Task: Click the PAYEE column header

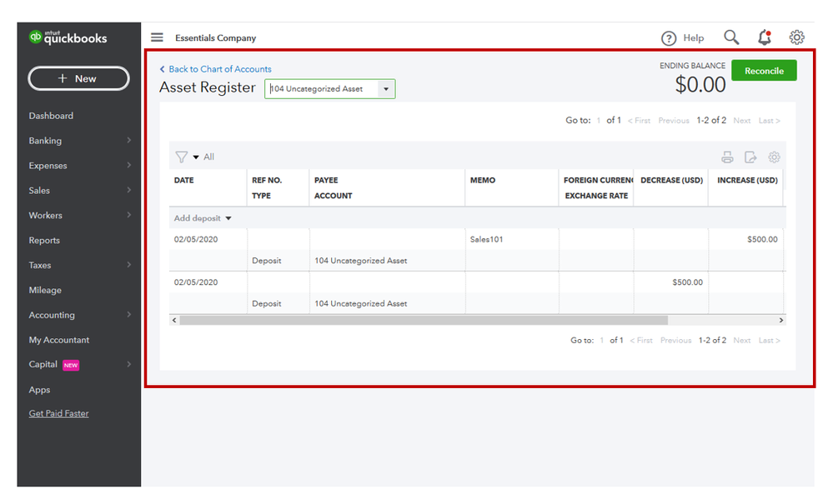Action: point(326,181)
